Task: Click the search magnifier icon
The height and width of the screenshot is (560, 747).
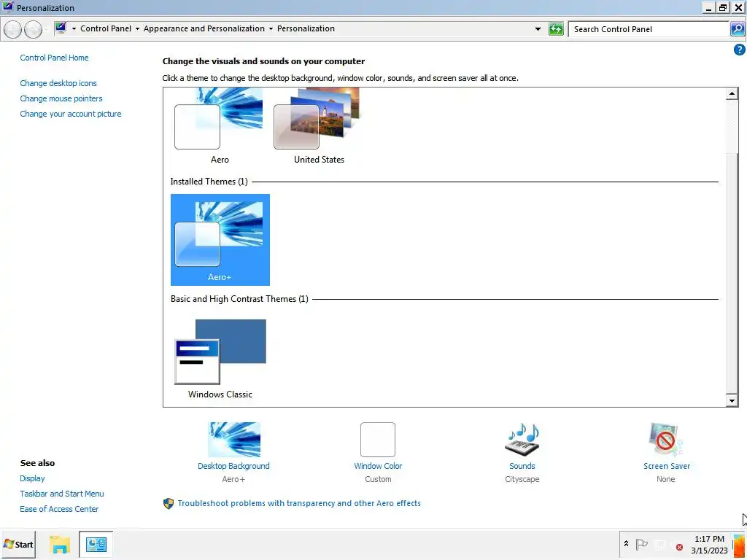Action: (x=738, y=29)
